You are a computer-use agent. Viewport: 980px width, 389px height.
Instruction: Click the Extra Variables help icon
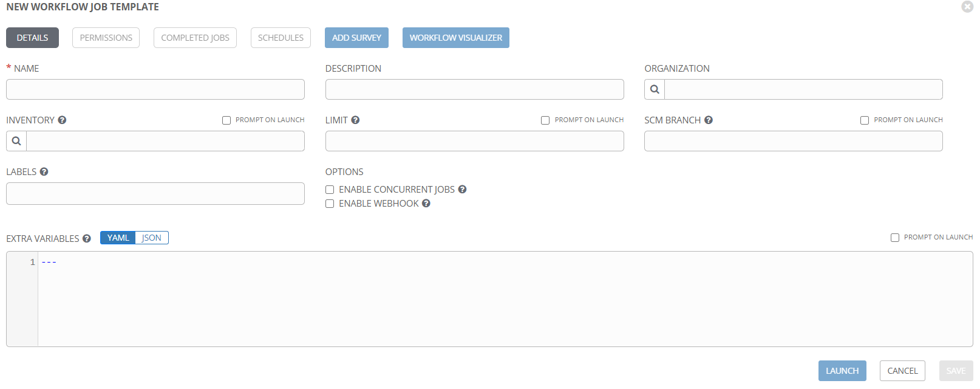[87, 239]
